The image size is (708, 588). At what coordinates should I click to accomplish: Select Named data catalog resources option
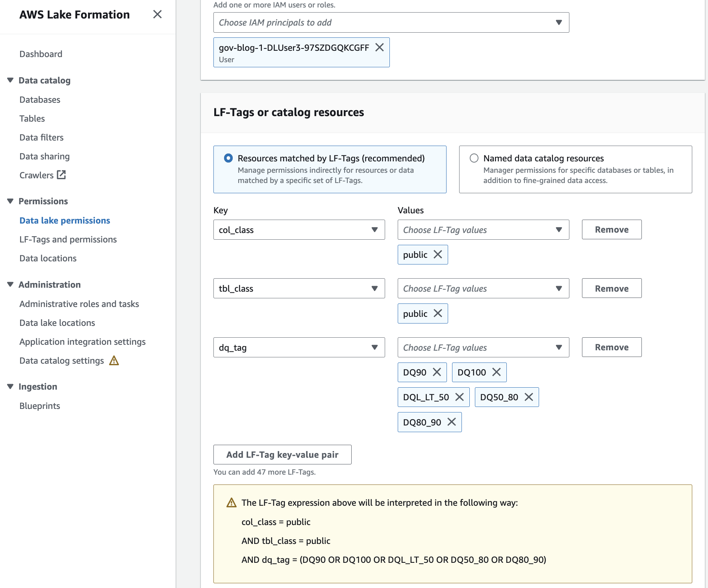pyautogui.click(x=474, y=158)
